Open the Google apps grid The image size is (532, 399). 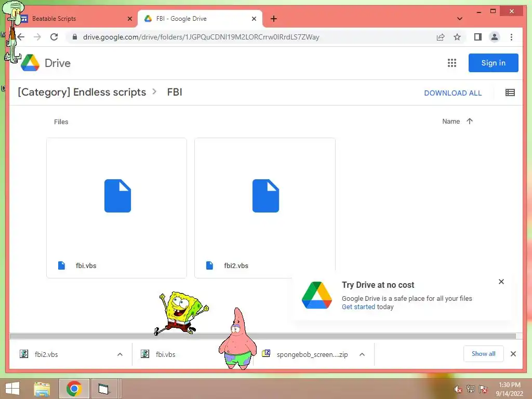(x=451, y=63)
